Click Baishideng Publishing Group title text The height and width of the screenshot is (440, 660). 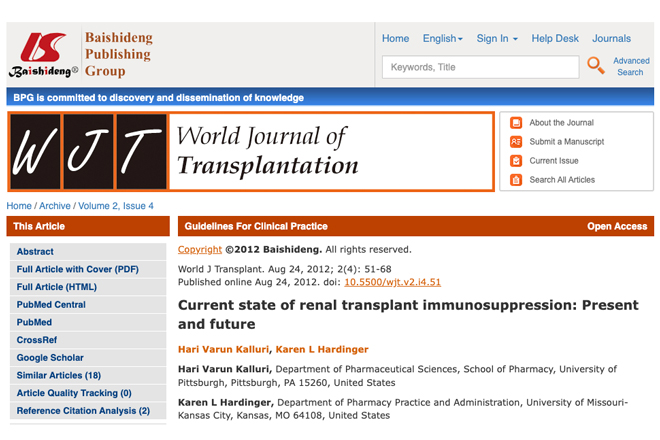click(119, 54)
